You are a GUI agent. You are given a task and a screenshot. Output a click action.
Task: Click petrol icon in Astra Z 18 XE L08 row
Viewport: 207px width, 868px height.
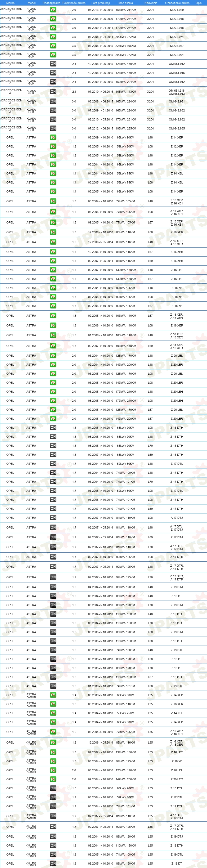(x=53, y=297)
